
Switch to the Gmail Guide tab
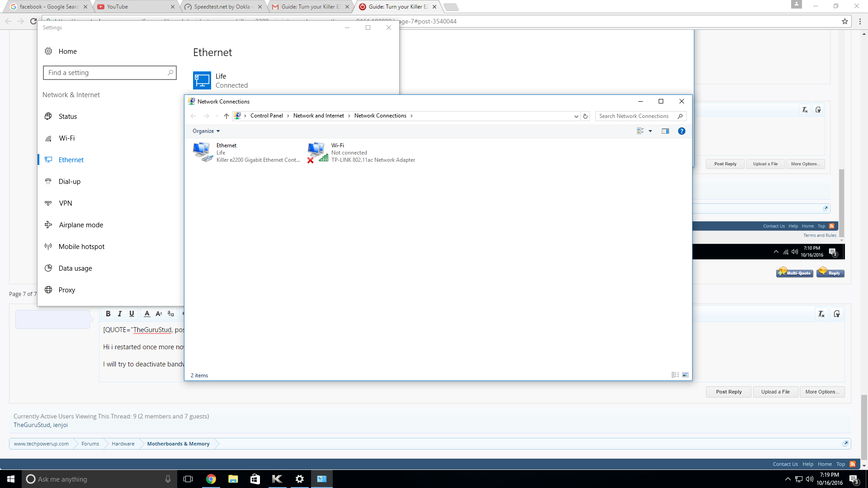(x=310, y=7)
